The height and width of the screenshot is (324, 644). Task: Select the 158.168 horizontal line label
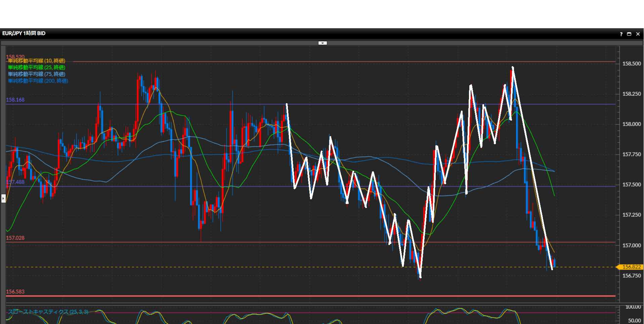15,100
